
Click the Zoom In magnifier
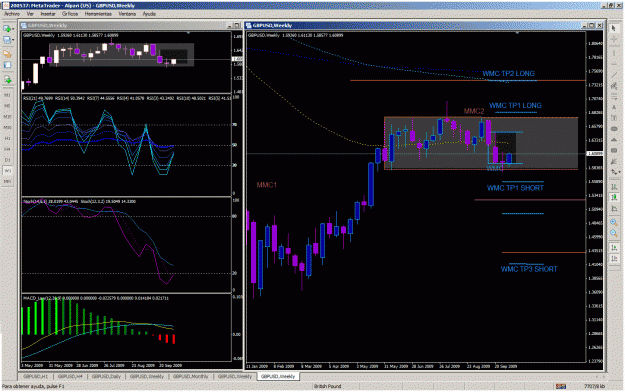pyautogui.click(x=614, y=222)
